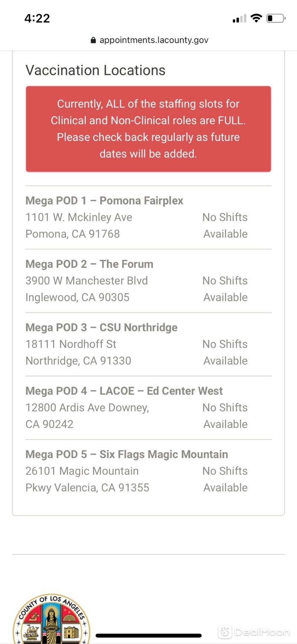
Task: Tap the 4:22 clock in status bar
Action: coord(37,18)
